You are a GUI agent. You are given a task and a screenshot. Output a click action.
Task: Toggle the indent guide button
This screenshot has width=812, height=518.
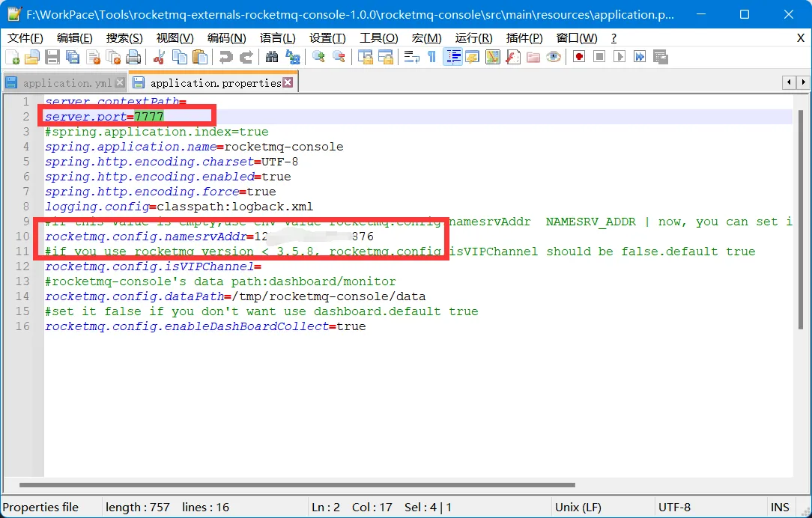[x=452, y=57]
